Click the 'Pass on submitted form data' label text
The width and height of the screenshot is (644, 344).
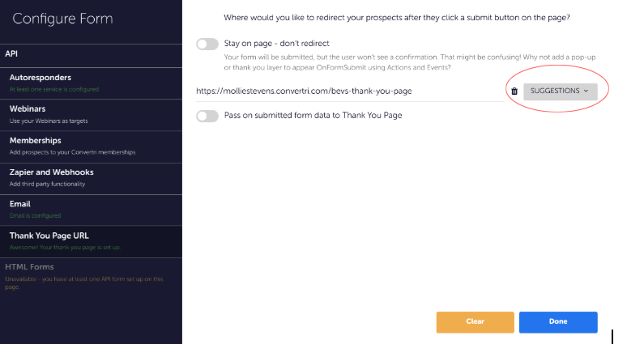[313, 116]
